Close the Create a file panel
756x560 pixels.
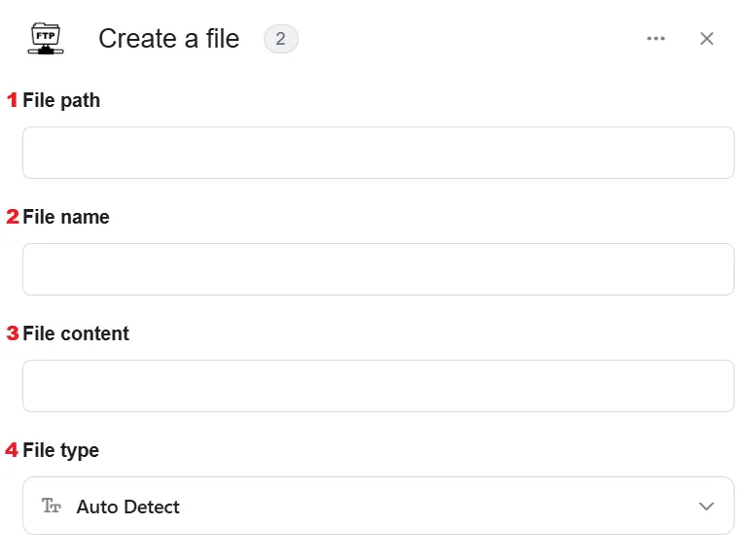point(706,39)
